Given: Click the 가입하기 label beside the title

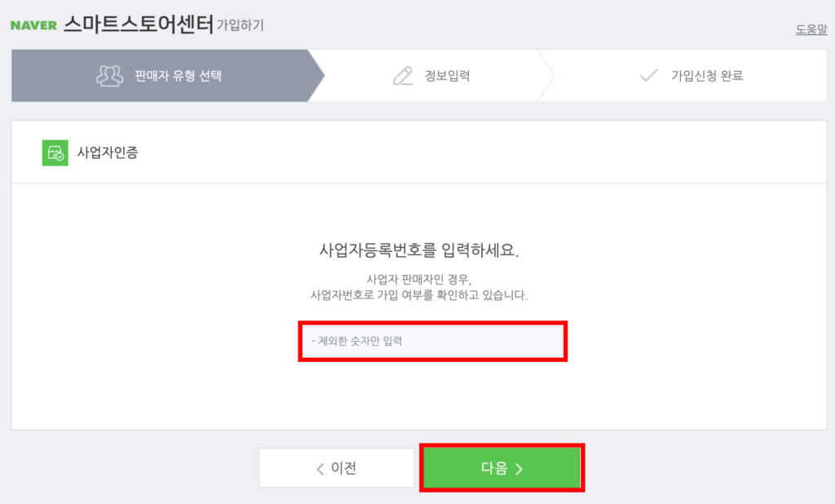Looking at the screenshot, I should click(240, 25).
